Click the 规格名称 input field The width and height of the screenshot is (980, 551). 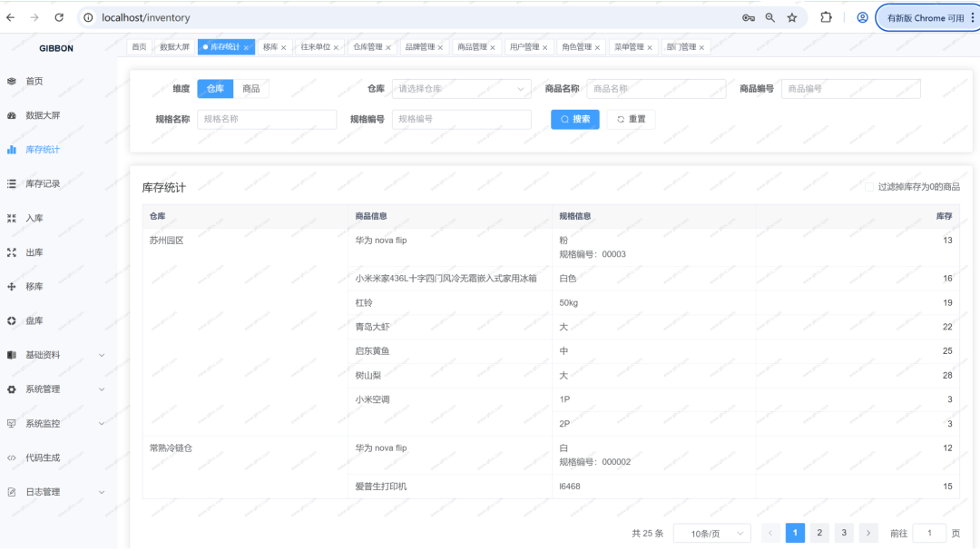(x=267, y=120)
